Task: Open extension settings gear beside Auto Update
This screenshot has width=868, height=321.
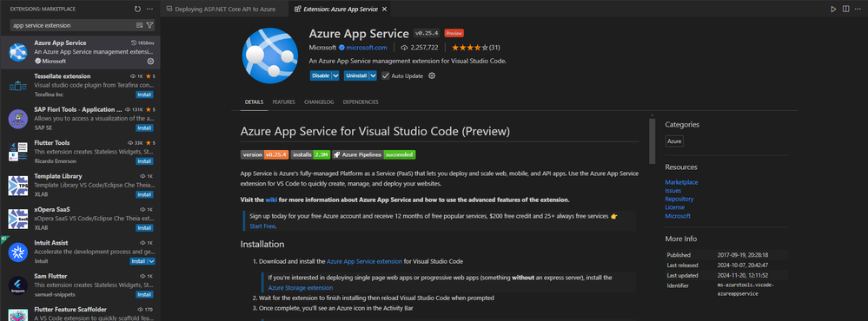Action: tap(432, 75)
